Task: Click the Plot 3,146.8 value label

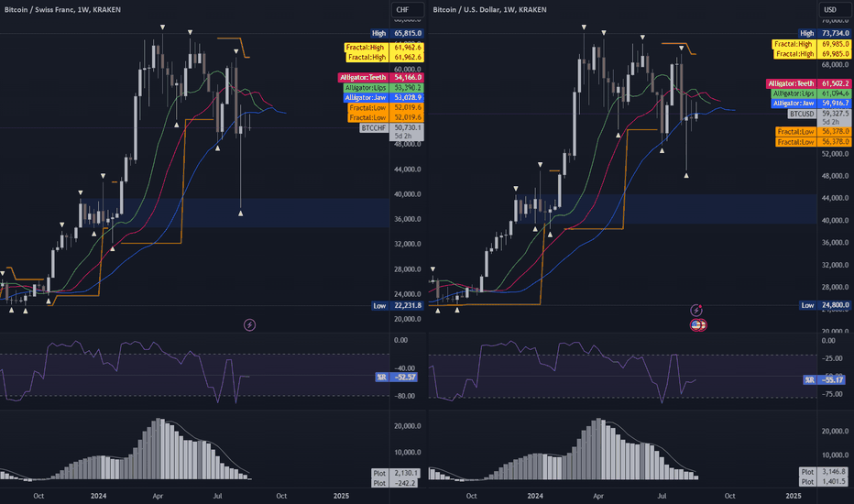Action: click(x=824, y=472)
